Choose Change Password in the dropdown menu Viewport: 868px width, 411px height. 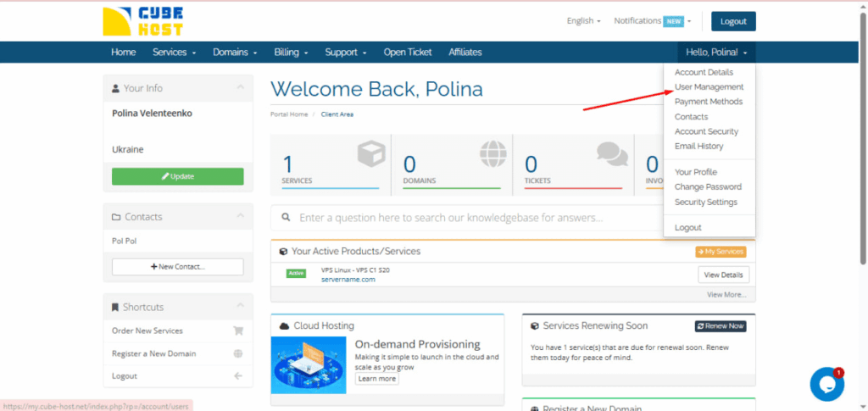[708, 187]
